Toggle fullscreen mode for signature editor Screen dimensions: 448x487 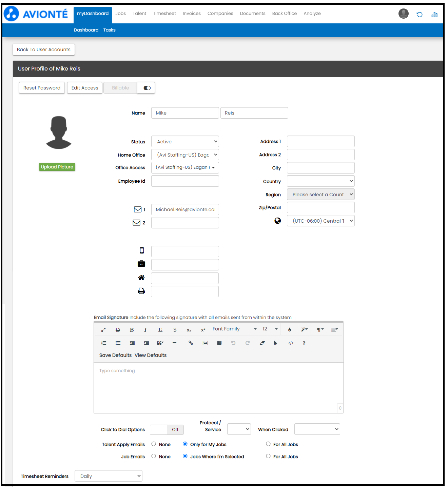(x=103, y=330)
